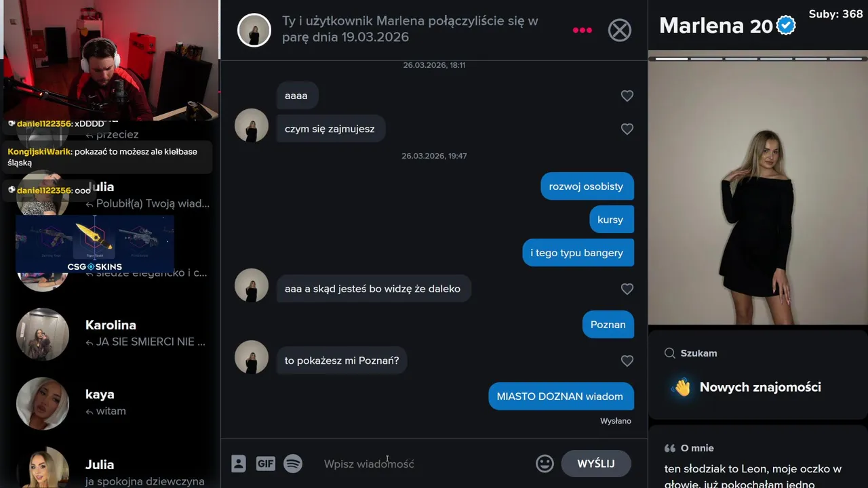Heart the 'to pokażesz mi Poznań?' message

(627, 361)
